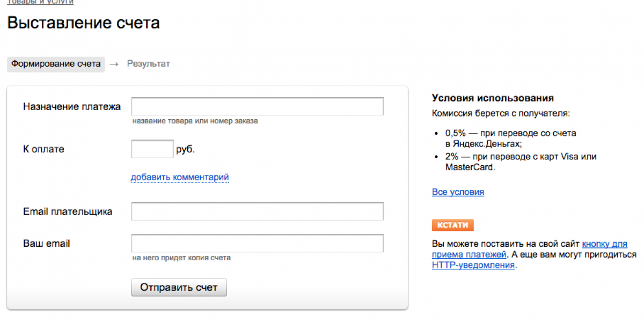Focus the Email плательщика field

pos(257,211)
